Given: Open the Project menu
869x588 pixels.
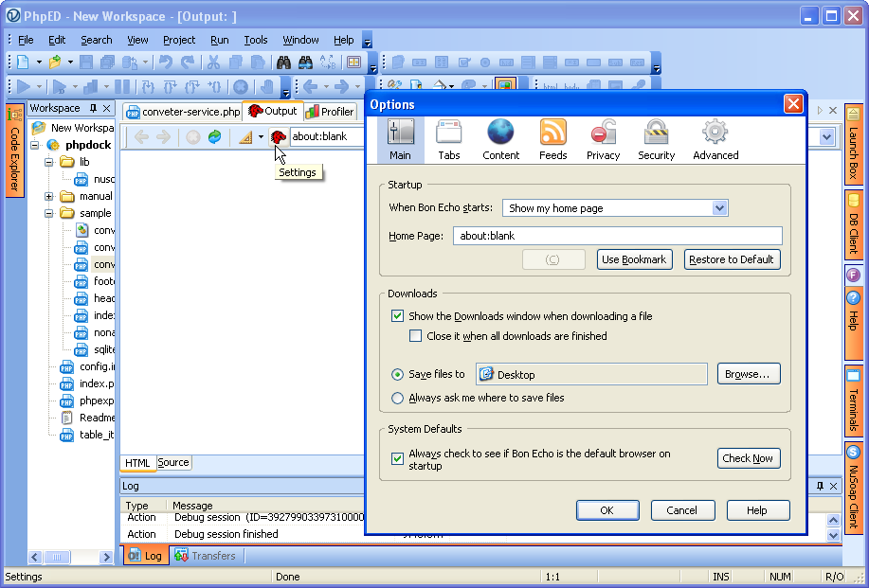Looking at the screenshot, I should 179,40.
